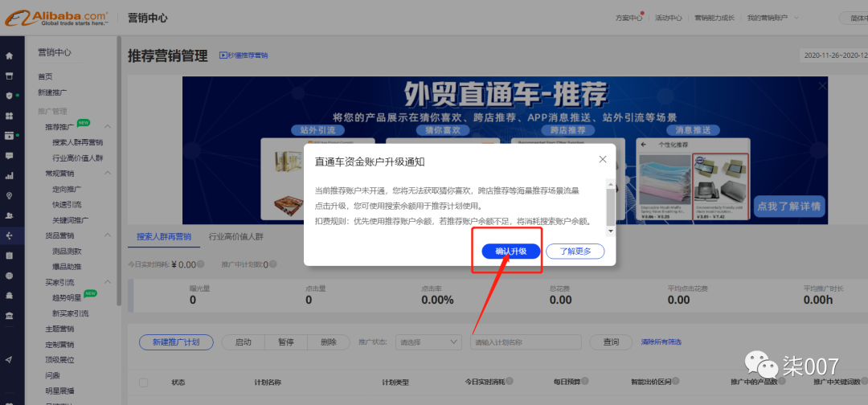Click help icon beside 今日实时消耗 ¥0.00 summary
Screen dimensions: 868x405
point(200,264)
